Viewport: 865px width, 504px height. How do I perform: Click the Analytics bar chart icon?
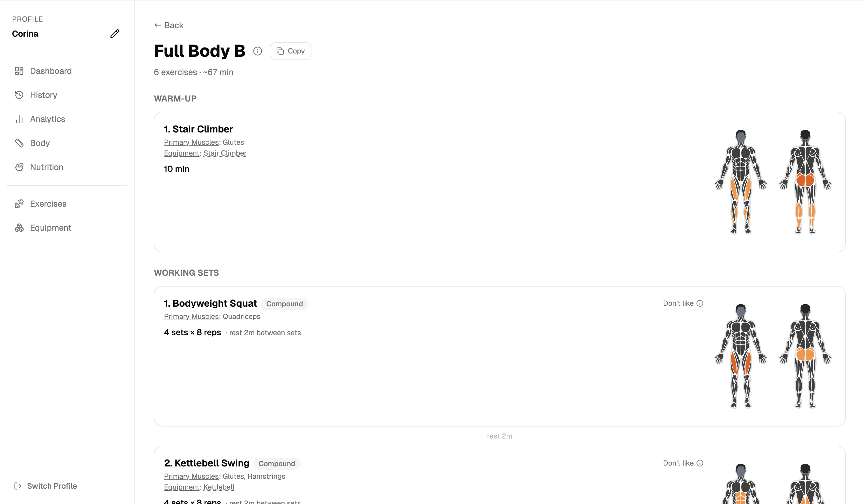point(19,119)
